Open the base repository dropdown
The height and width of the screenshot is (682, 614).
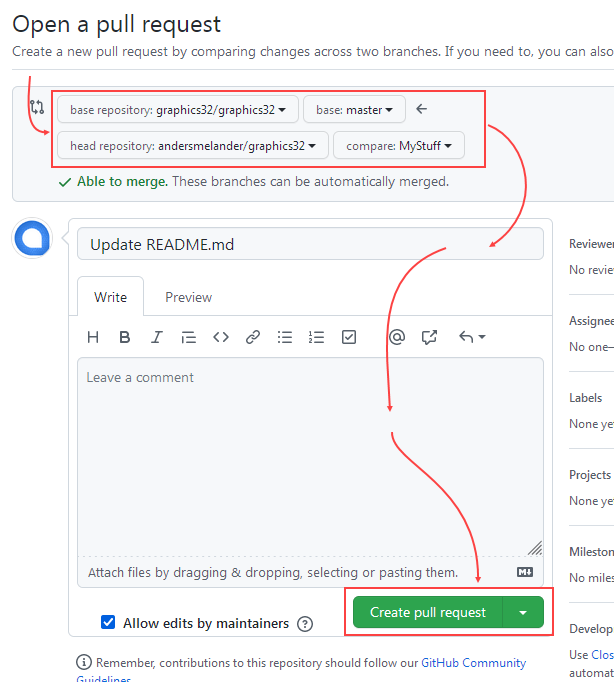click(x=178, y=110)
